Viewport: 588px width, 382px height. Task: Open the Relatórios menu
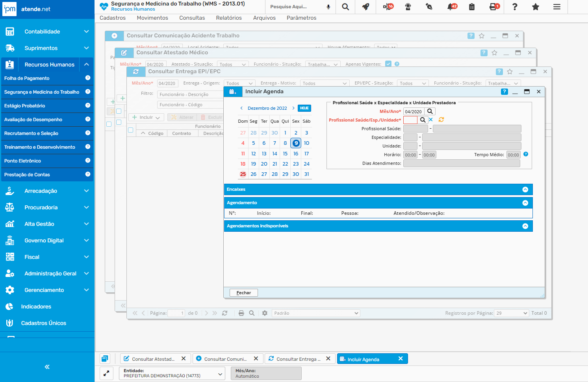[229, 18]
